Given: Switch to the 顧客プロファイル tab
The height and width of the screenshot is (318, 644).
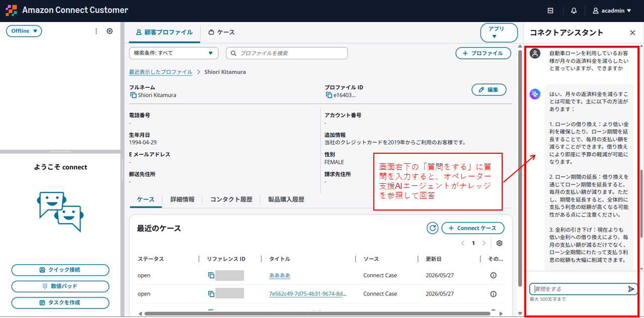Looking at the screenshot, I should [x=164, y=32].
